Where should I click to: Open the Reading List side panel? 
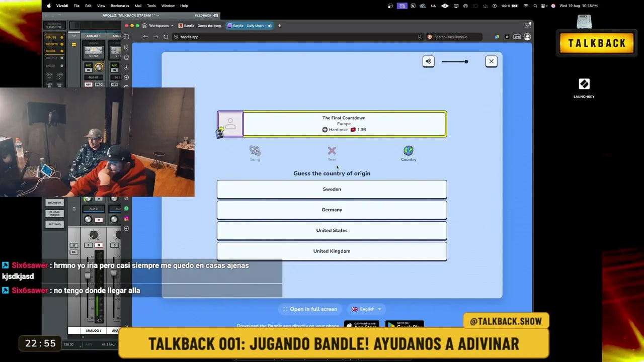tap(126, 57)
